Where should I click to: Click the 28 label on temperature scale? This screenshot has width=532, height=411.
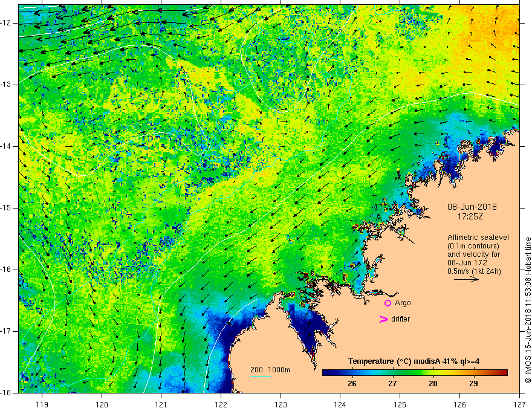point(433,384)
